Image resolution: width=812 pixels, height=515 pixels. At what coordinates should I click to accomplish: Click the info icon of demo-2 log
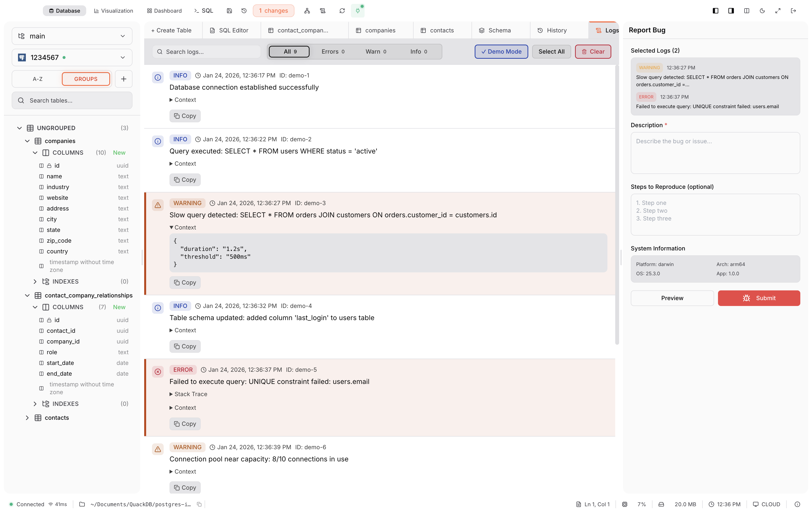click(x=158, y=141)
